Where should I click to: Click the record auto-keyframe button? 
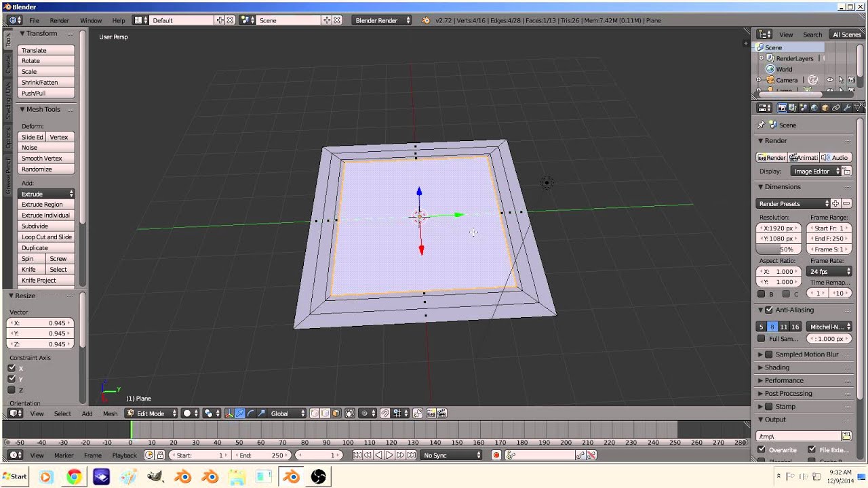click(496, 455)
